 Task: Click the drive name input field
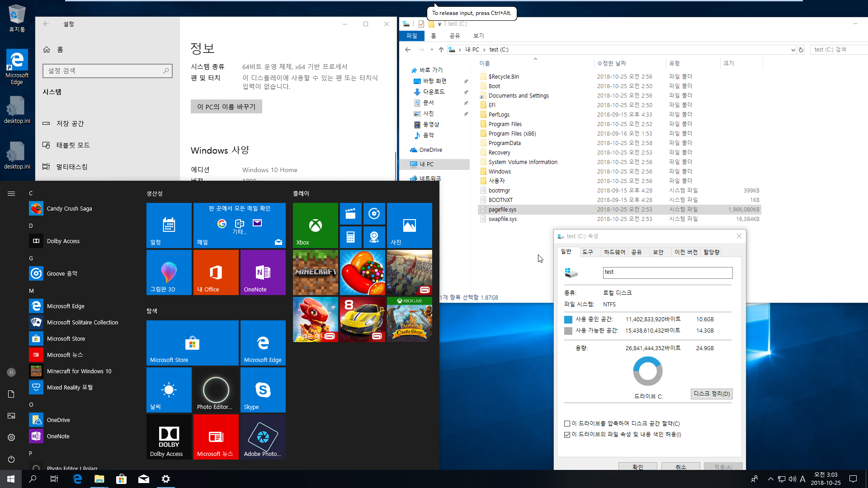[x=667, y=272]
